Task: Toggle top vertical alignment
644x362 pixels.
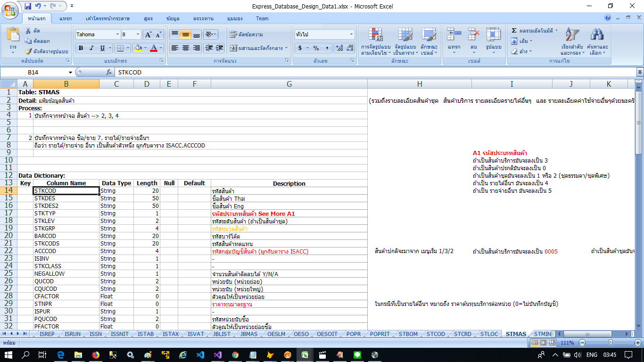Action: coord(175,34)
